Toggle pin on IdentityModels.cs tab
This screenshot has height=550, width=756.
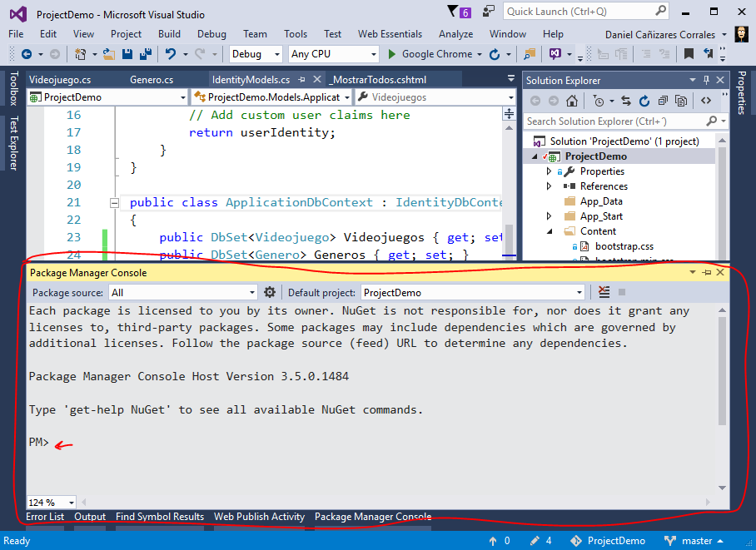(301, 79)
